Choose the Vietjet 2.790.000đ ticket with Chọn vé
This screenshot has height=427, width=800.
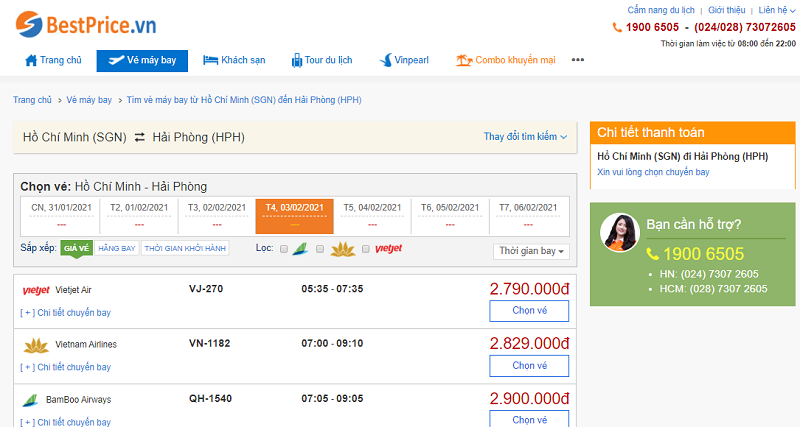point(529,311)
